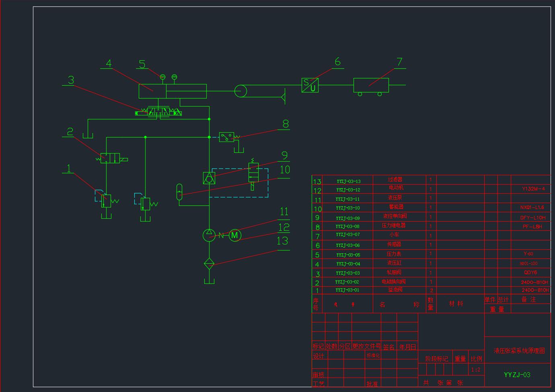Image resolution: width=555 pixels, height=392 pixels.
Task: Click callout number 7 label
Action: 399,62
